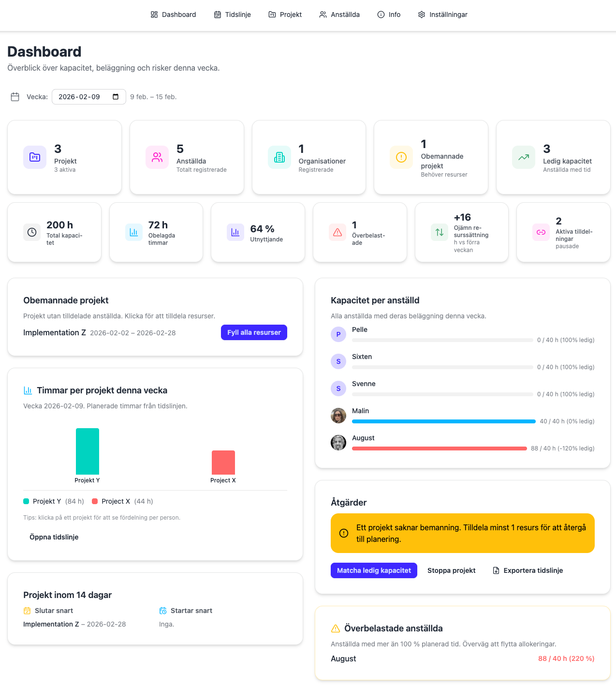Screen dimensions: 616x688
Task: Click Malin's avatar photo in capacity list
Action: point(338,416)
